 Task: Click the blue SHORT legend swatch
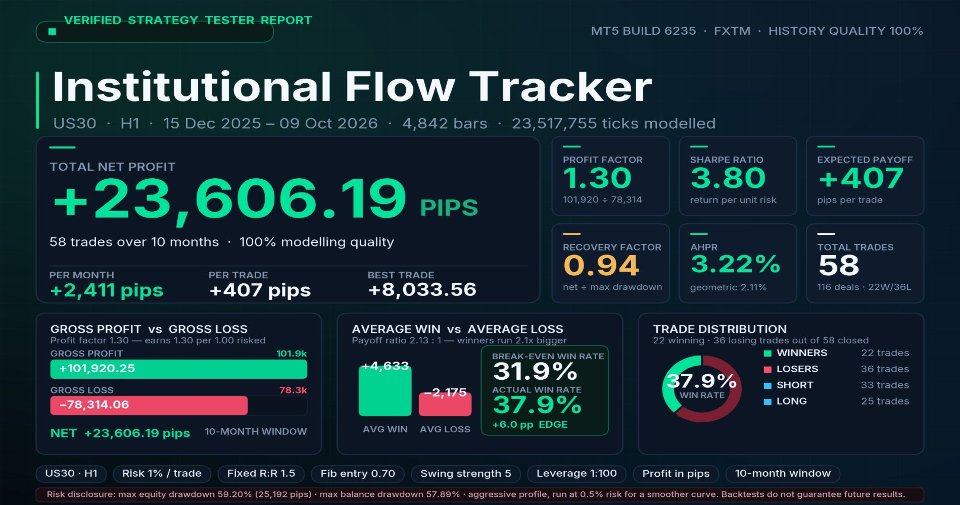768,386
